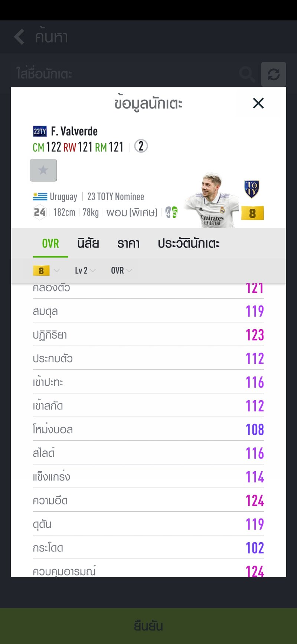
Task: Tap the back arrow next to ค้นหา
Action: [x=19, y=37]
